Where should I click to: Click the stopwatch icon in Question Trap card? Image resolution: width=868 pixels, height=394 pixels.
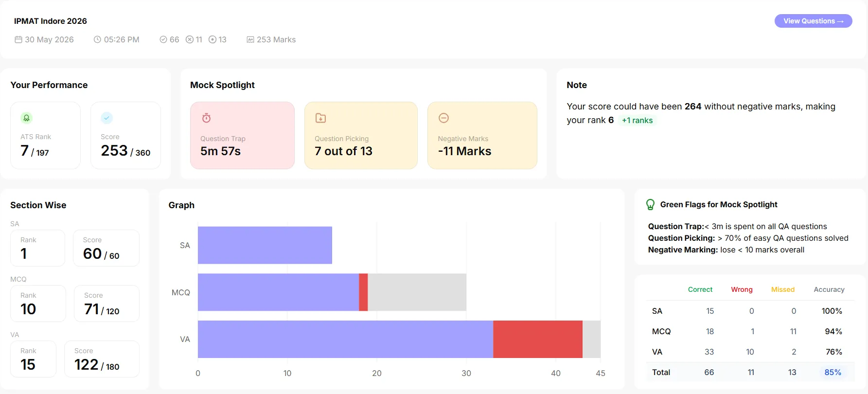click(207, 118)
